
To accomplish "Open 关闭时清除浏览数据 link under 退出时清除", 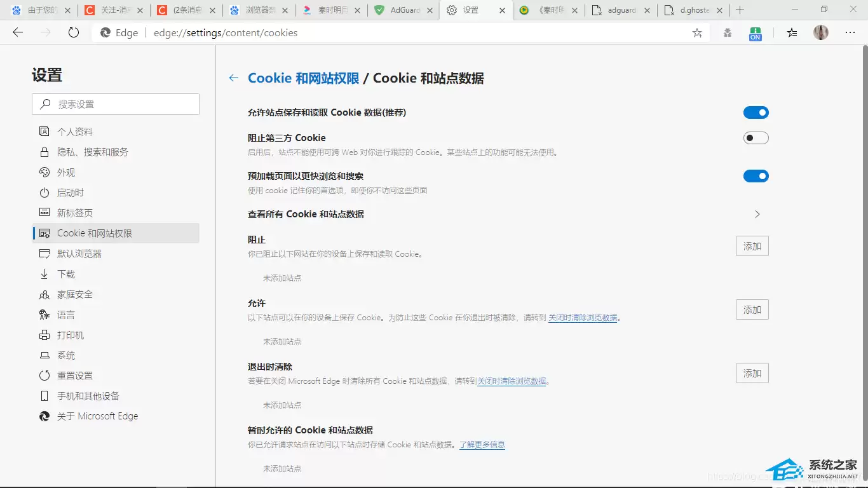I will coord(512,381).
